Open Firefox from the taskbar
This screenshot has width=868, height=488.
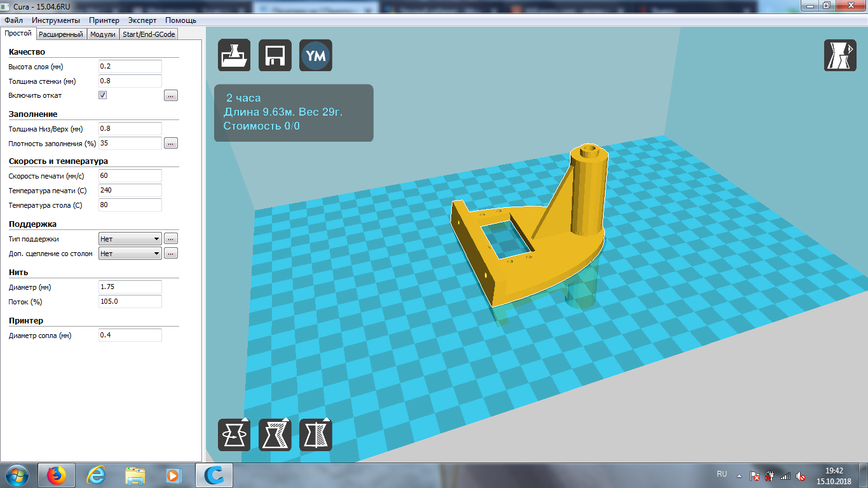point(57,475)
